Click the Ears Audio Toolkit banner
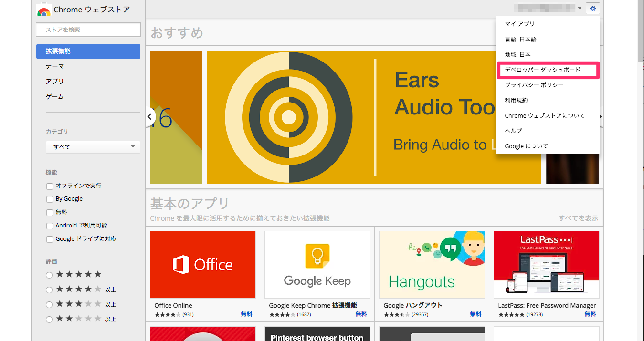The image size is (644, 341). (374, 117)
